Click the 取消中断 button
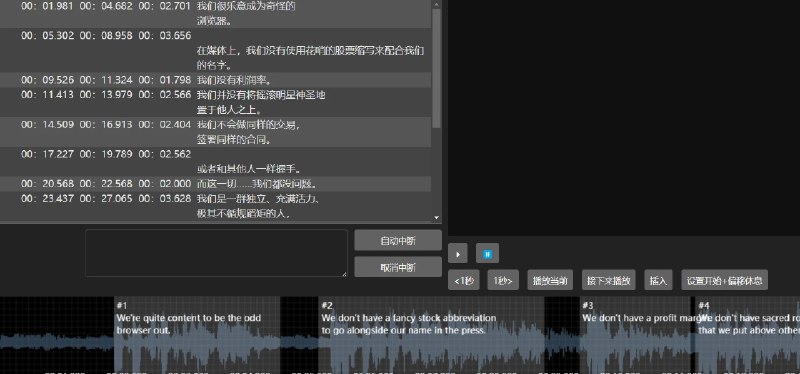 [x=398, y=267]
